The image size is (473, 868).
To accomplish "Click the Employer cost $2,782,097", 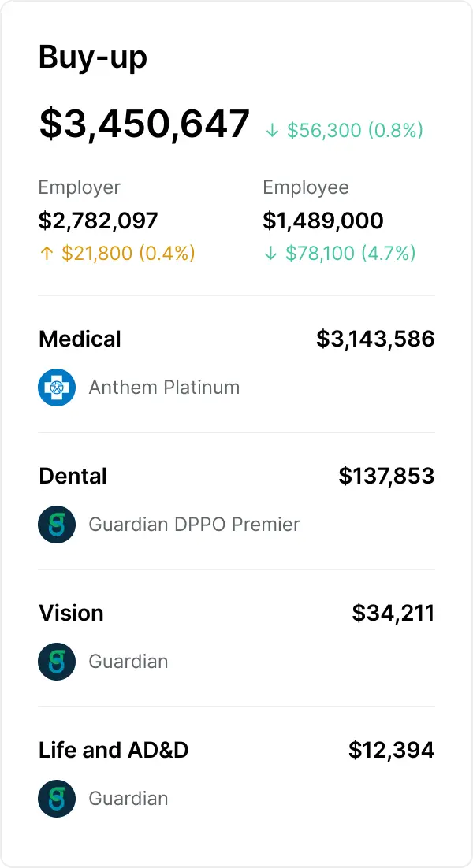I will [x=98, y=221].
